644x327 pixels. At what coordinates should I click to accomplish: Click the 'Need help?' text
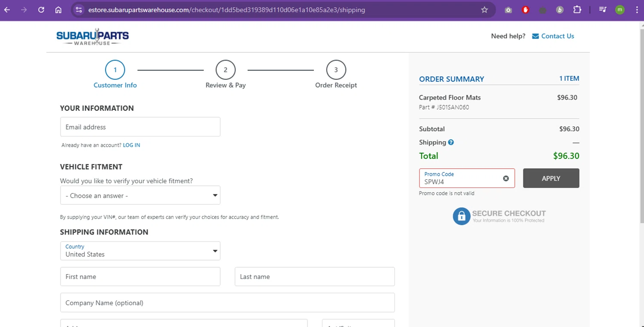[x=508, y=36]
